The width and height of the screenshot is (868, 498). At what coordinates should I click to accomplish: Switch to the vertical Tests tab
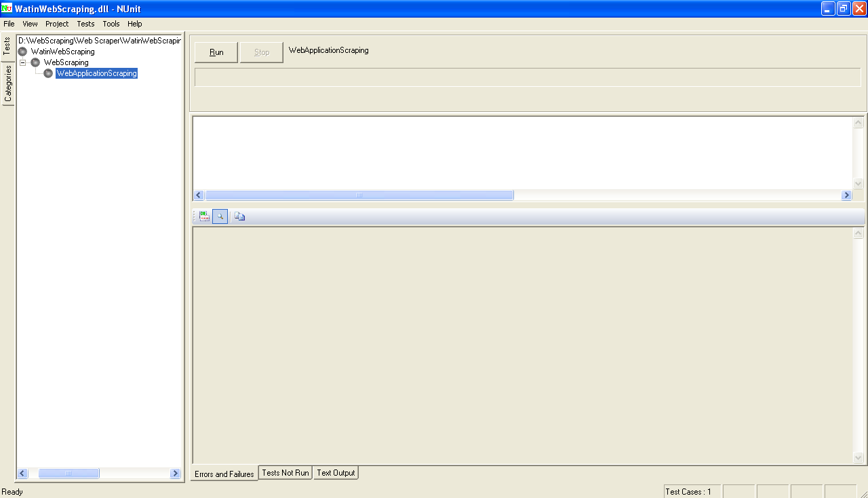click(x=7, y=46)
